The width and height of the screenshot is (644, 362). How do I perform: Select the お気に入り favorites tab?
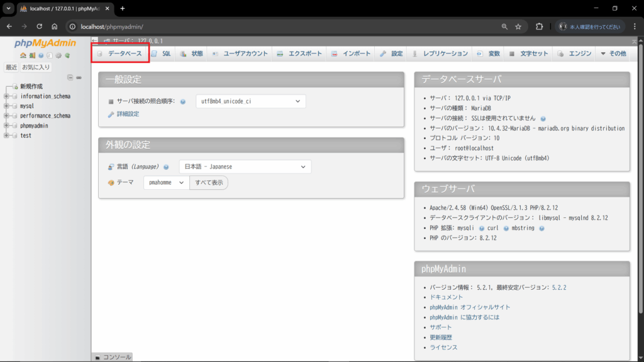coord(36,67)
